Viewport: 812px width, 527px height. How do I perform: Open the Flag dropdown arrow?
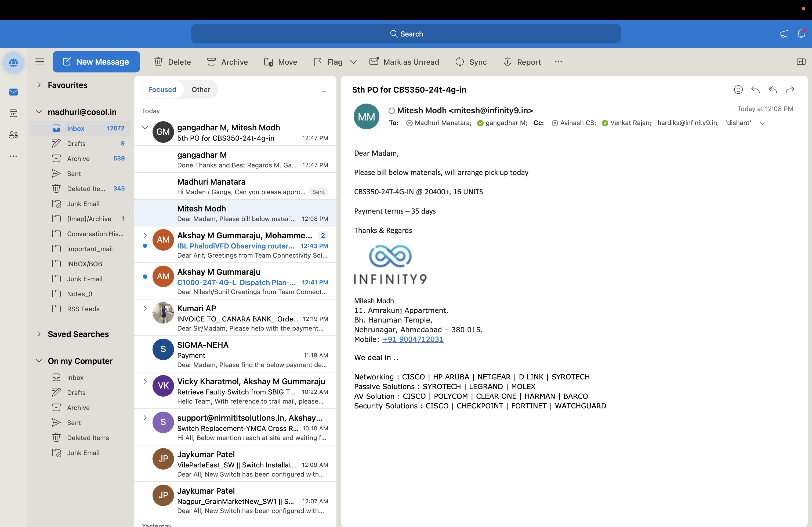click(x=353, y=62)
